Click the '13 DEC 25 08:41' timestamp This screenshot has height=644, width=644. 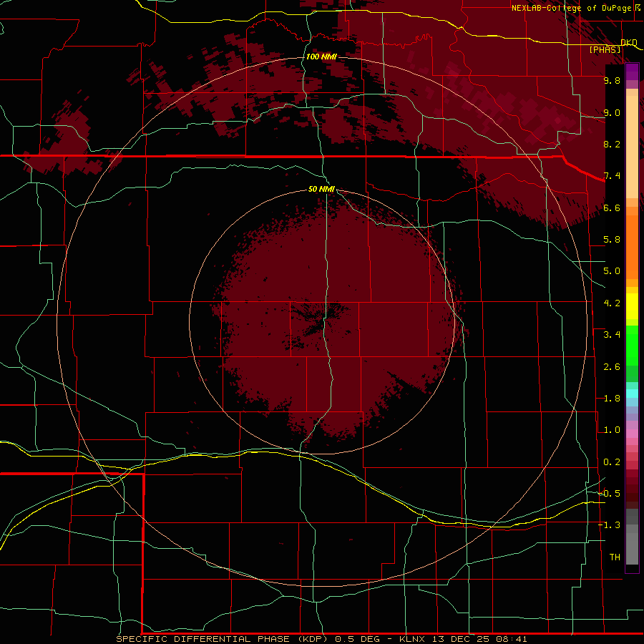(479, 639)
